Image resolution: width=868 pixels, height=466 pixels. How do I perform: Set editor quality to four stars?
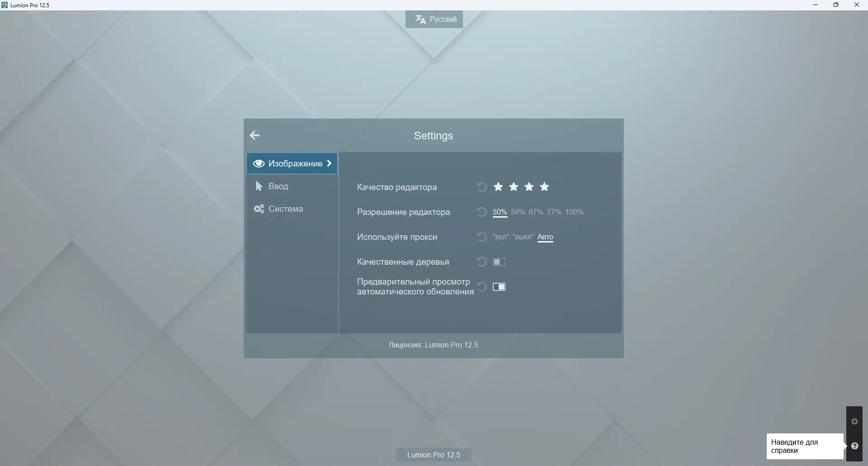[544, 187]
